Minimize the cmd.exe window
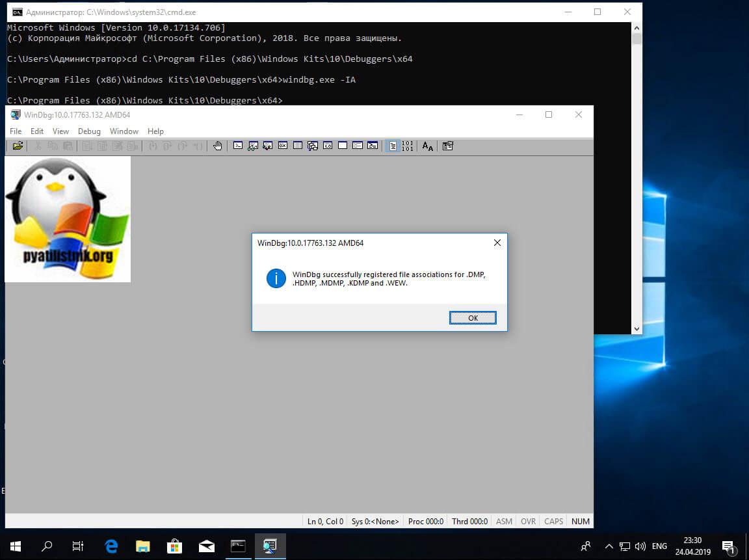Viewport: 749px width, 560px height. click(x=568, y=12)
